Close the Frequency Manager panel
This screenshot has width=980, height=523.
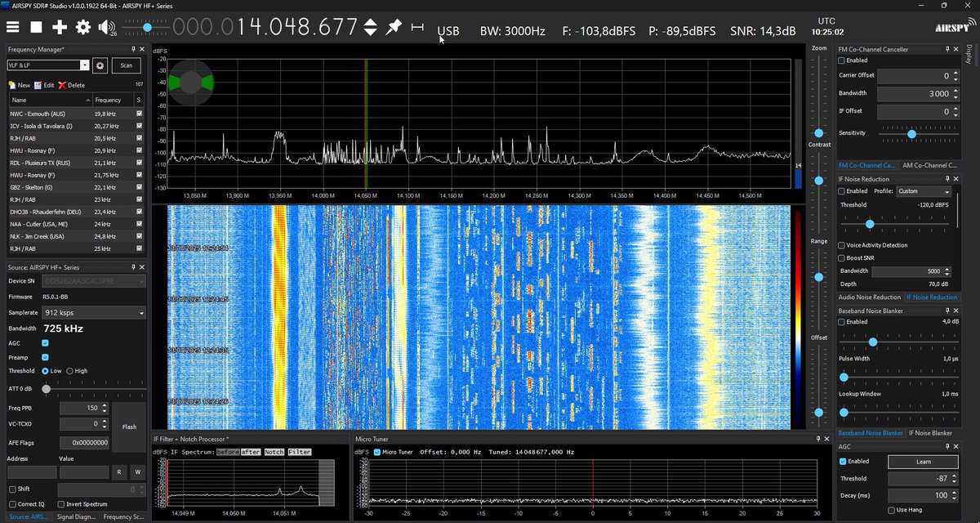click(x=142, y=50)
